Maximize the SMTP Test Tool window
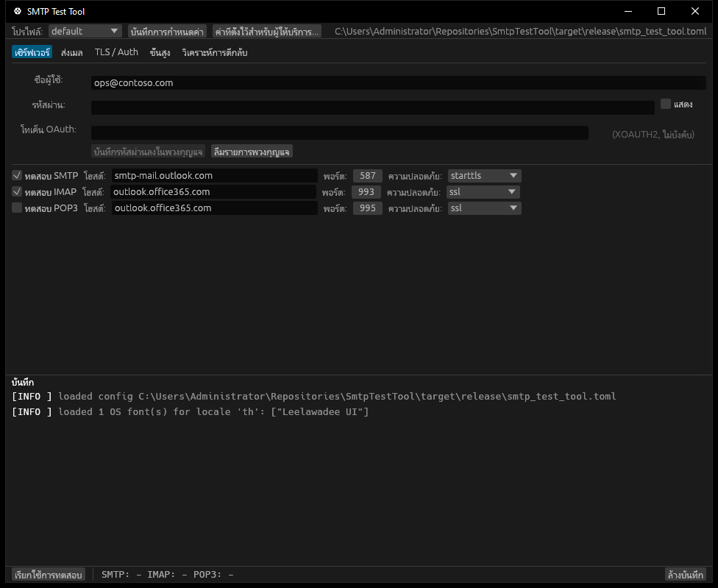 click(661, 11)
